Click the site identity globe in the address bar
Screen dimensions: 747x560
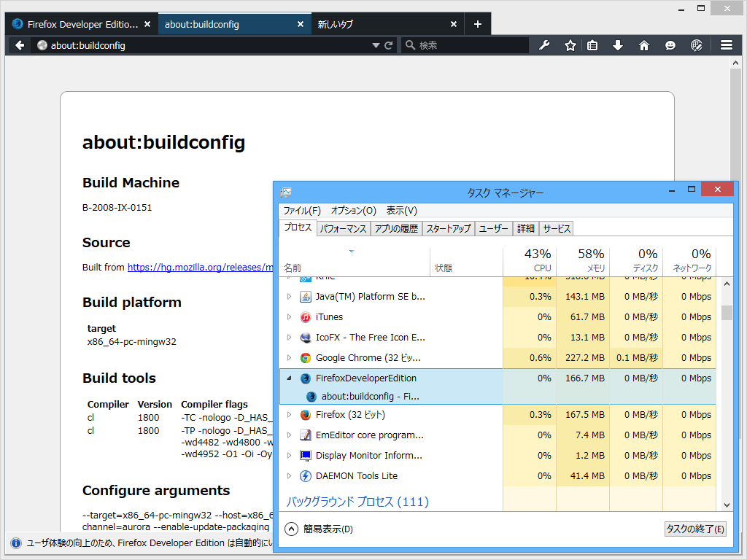42,44
